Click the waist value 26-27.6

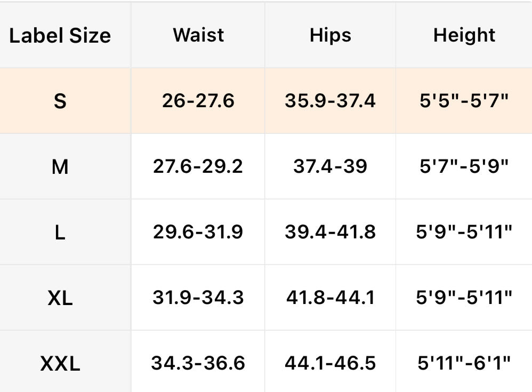pos(198,100)
